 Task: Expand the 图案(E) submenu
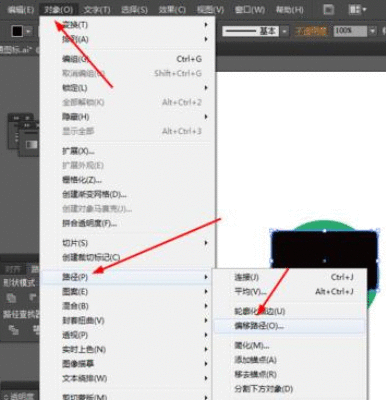[127, 292]
